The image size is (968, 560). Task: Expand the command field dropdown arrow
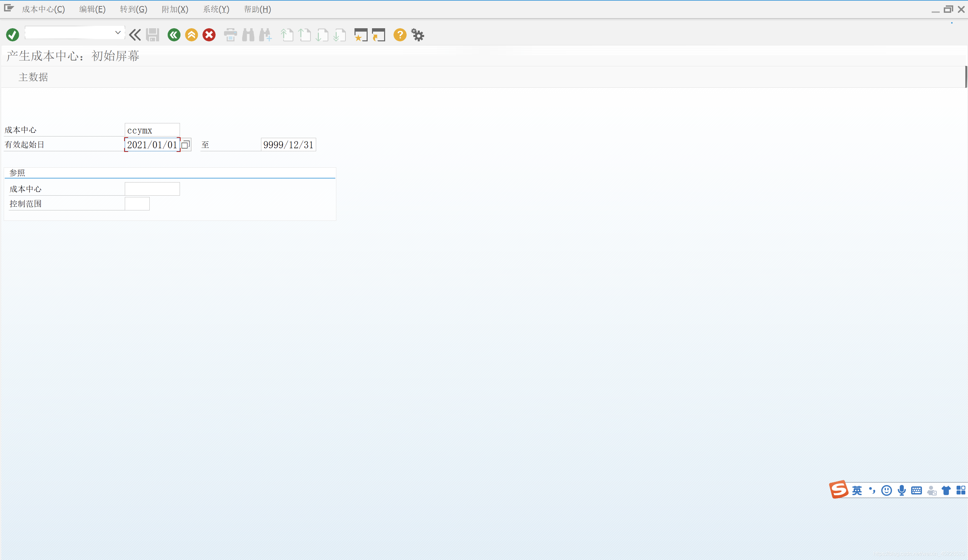click(x=118, y=33)
